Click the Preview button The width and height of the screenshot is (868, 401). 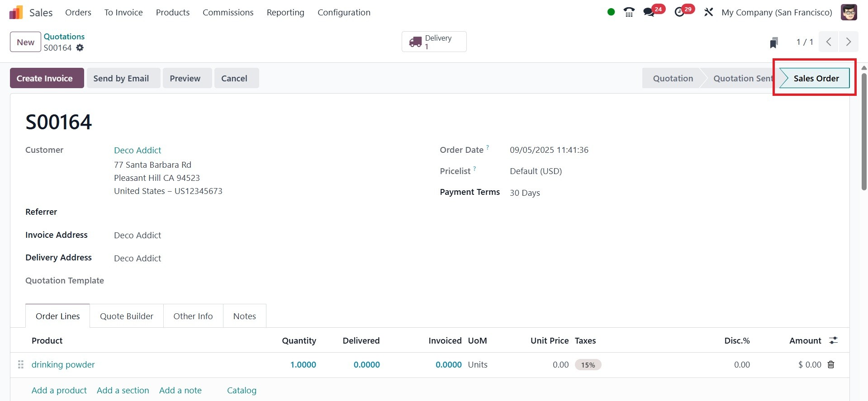[187, 78]
